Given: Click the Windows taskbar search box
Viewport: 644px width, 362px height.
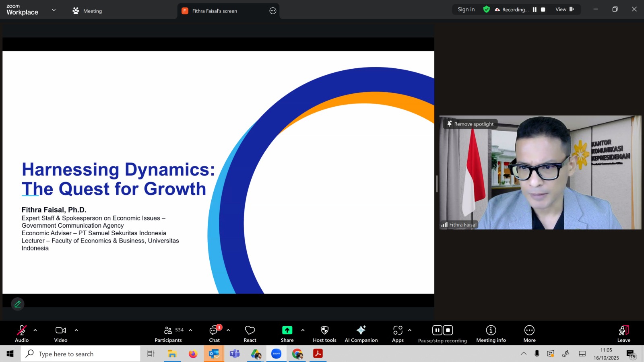Looking at the screenshot, I should tap(80, 354).
